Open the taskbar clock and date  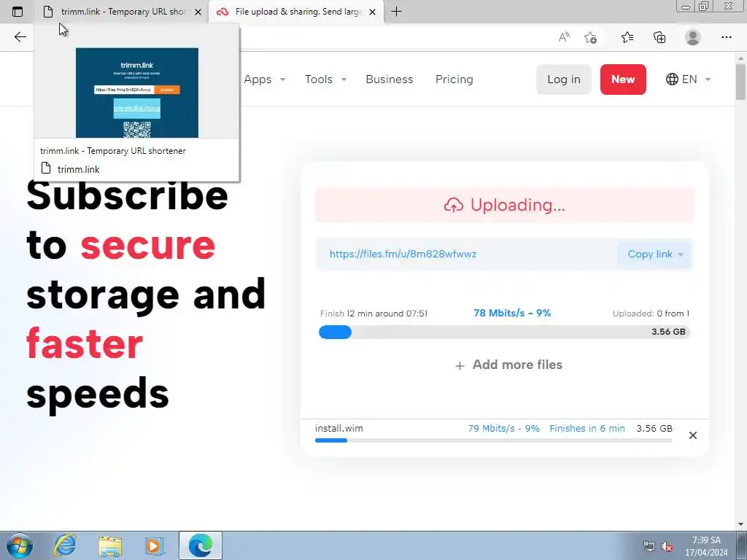(x=706, y=546)
